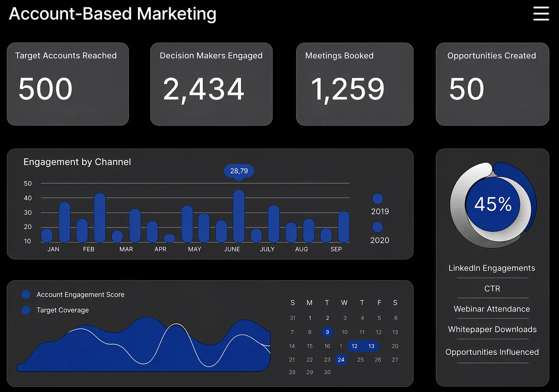Click the W weekday header
The height and width of the screenshot is (392, 559).
point(344,303)
